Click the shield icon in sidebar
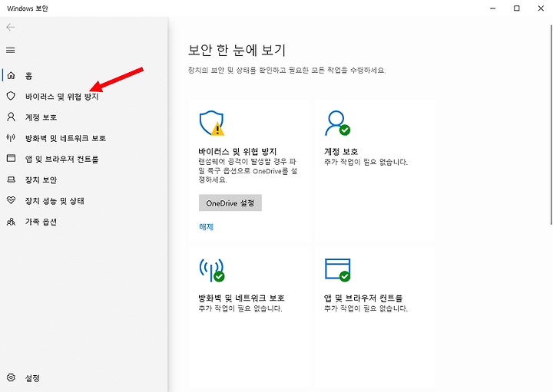This screenshot has width=553, height=392. (11, 96)
